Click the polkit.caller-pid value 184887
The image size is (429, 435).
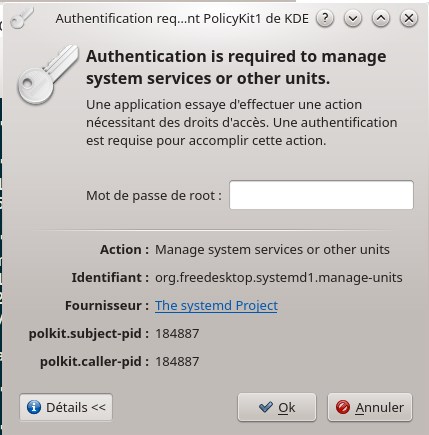pyautogui.click(x=177, y=362)
